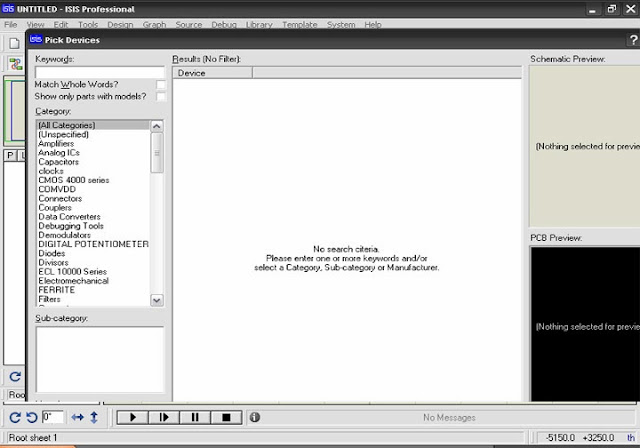Image resolution: width=640 pixels, height=448 pixels.
Task: Click the Device column header
Action: click(213, 73)
